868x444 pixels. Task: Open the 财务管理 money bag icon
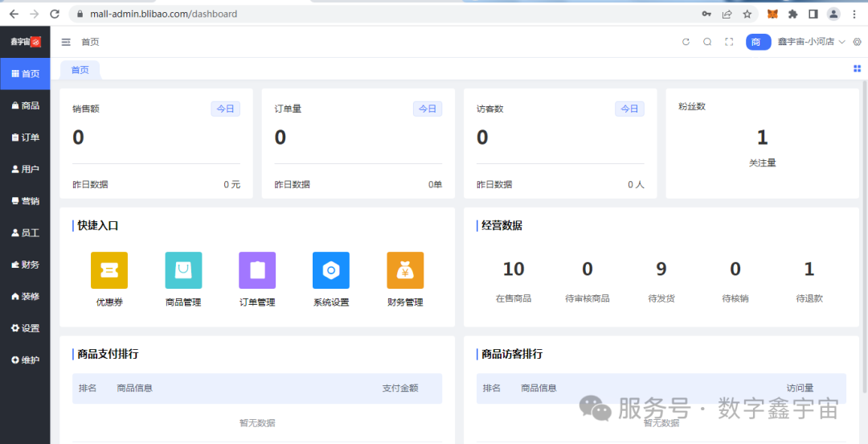pyautogui.click(x=405, y=270)
